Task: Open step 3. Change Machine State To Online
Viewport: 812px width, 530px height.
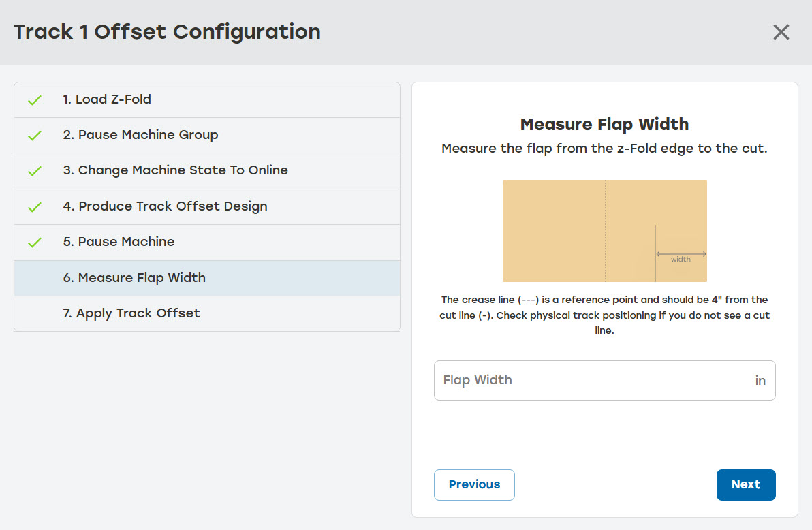Action: coord(207,171)
